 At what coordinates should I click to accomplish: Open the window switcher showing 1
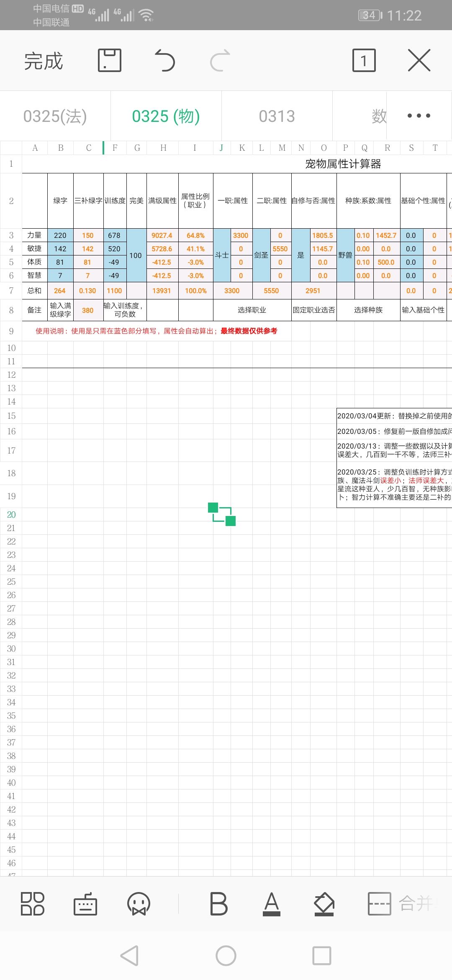[x=364, y=60]
